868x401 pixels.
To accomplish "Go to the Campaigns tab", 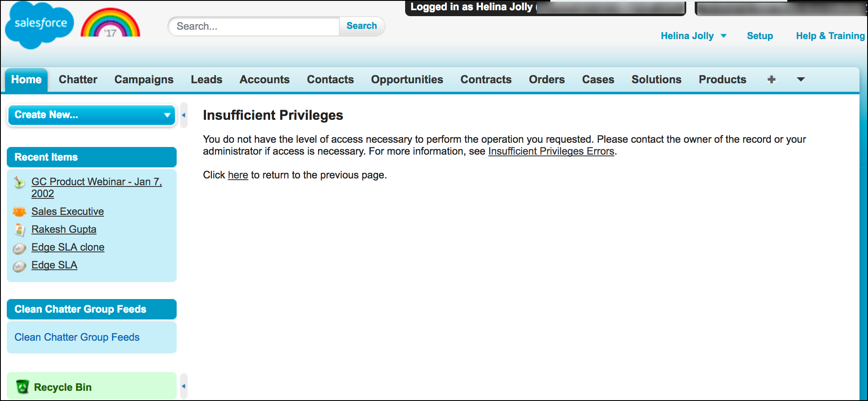I will coord(144,79).
